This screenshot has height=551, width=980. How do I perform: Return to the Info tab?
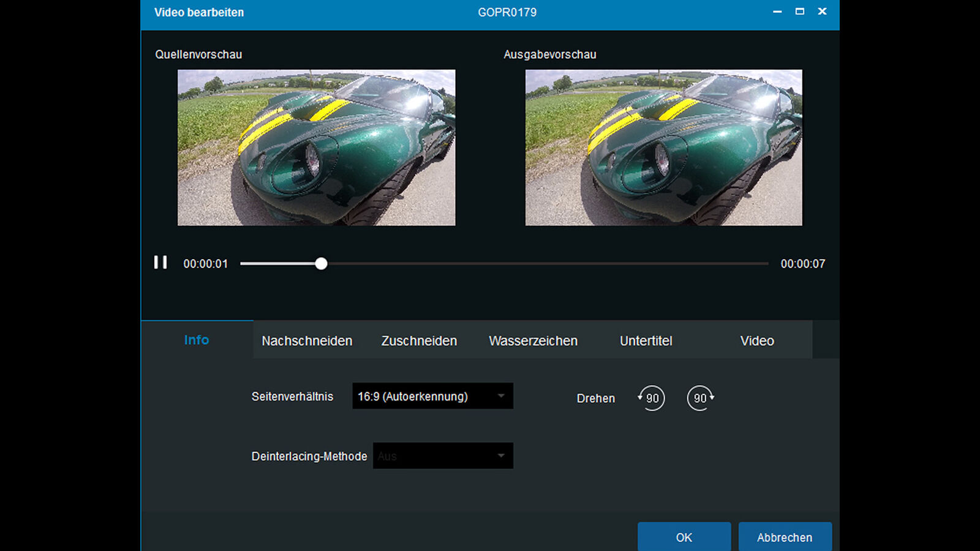click(196, 340)
